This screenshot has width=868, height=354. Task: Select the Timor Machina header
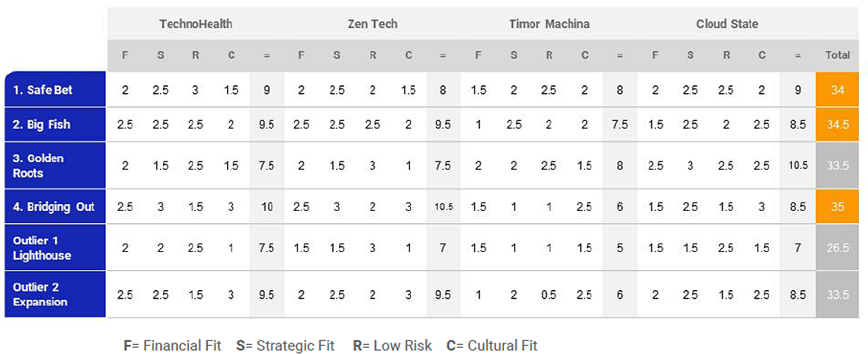[549, 24]
